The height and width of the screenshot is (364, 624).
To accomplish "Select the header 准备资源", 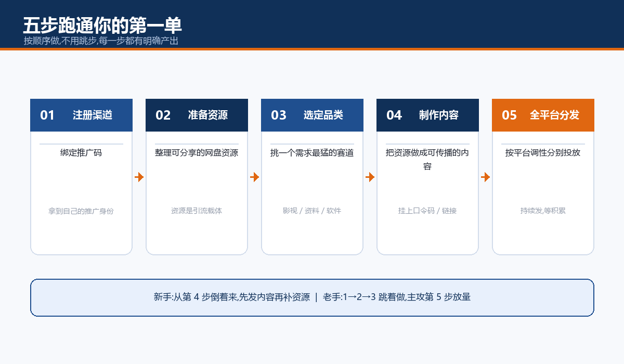I will tap(208, 115).
